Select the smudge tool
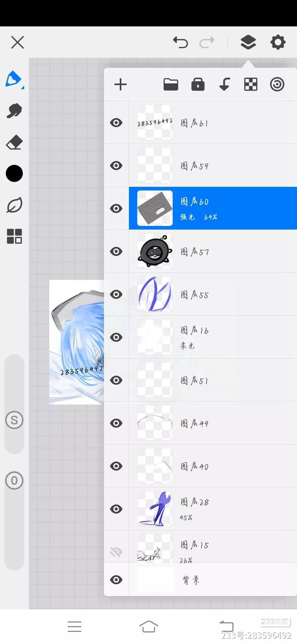Viewport: 297px width, 644px height. click(14, 111)
